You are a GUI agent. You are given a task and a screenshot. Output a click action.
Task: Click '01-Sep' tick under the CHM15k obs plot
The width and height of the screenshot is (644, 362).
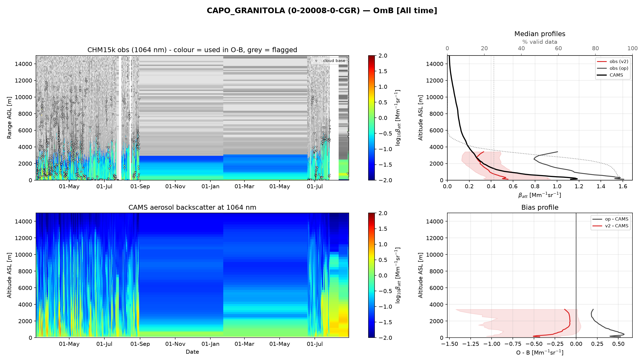pyautogui.click(x=140, y=186)
